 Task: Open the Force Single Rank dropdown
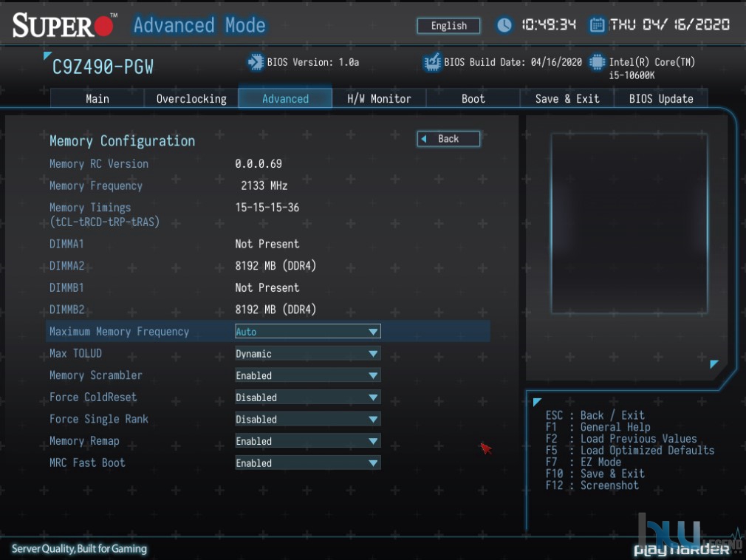pyautogui.click(x=308, y=419)
